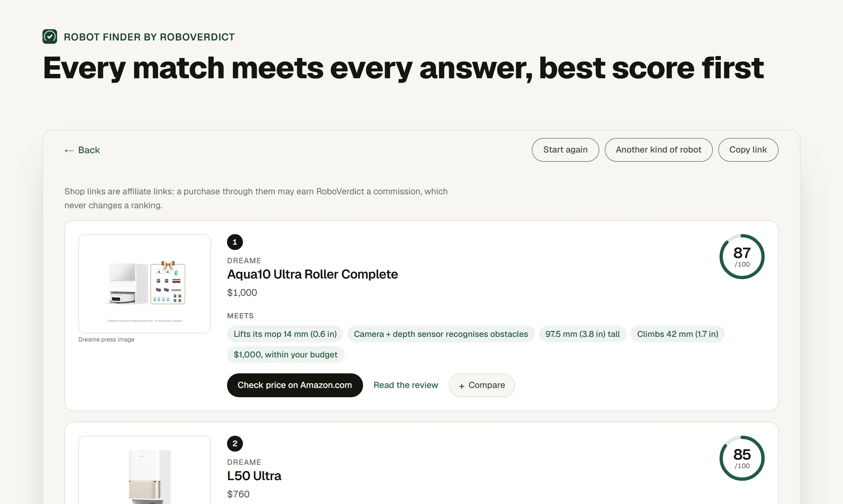Open the Aqua10 Ultra product image

[144, 283]
